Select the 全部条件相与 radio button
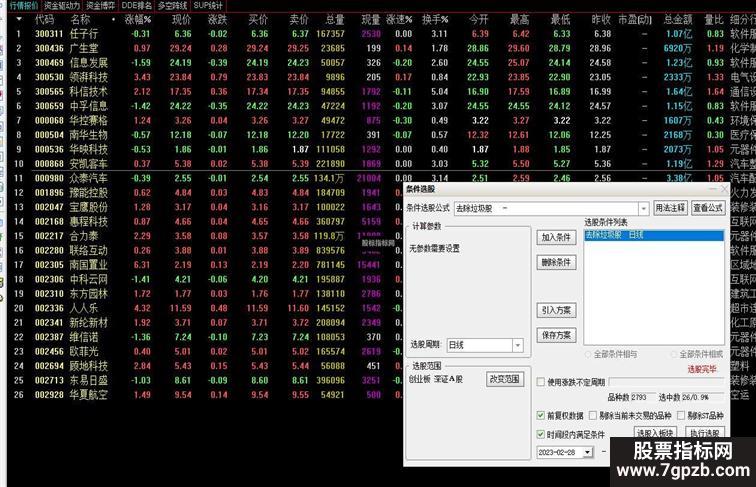Viewport: 756px width, 487px height. click(588, 354)
